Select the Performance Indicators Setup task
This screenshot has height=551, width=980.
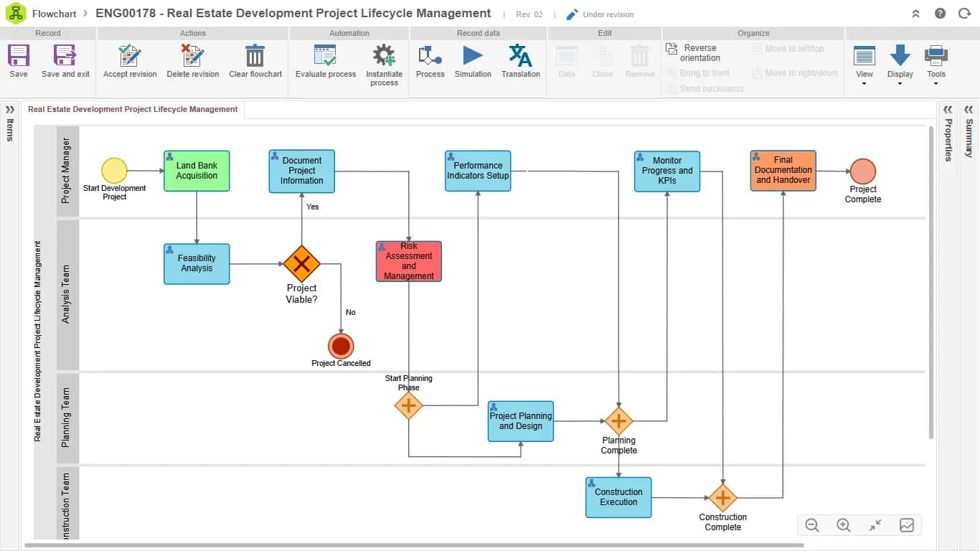click(478, 171)
